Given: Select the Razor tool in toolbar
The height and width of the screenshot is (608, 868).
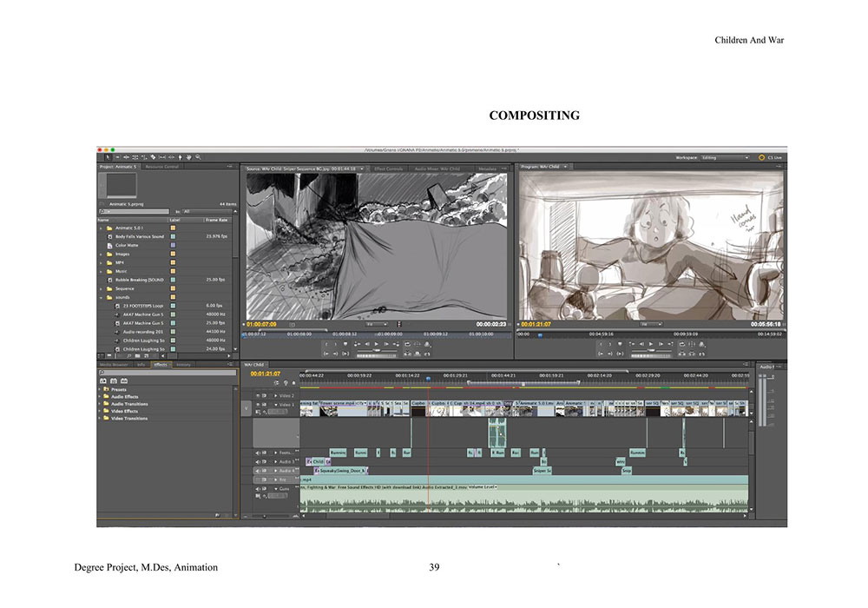Looking at the screenshot, I should pyautogui.click(x=152, y=157).
